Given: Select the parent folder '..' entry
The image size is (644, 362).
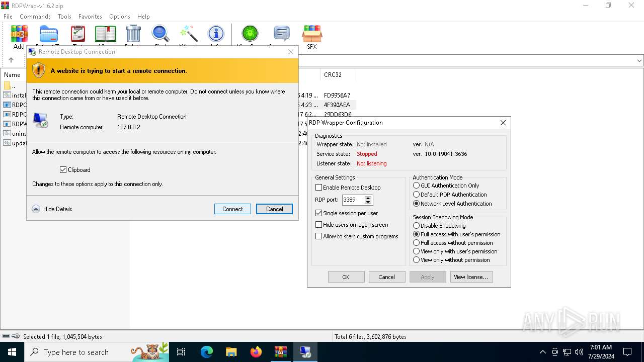Looking at the screenshot, I should [x=14, y=85].
